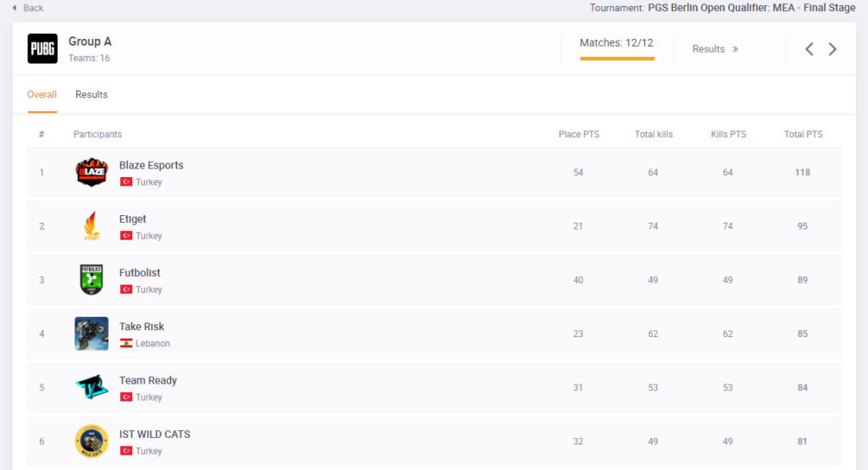The width and height of the screenshot is (868, 470).
Task: Click the Place PTS column header
Action: pyautogui.click(x=579, y=135)
